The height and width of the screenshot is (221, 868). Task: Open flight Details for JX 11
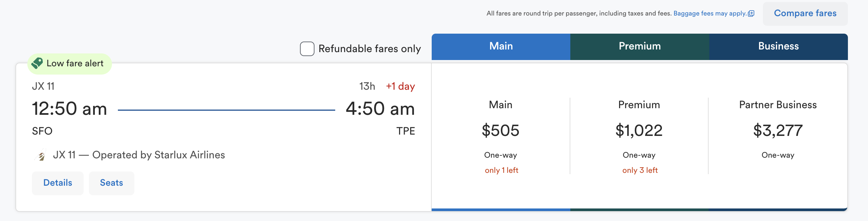58,183
